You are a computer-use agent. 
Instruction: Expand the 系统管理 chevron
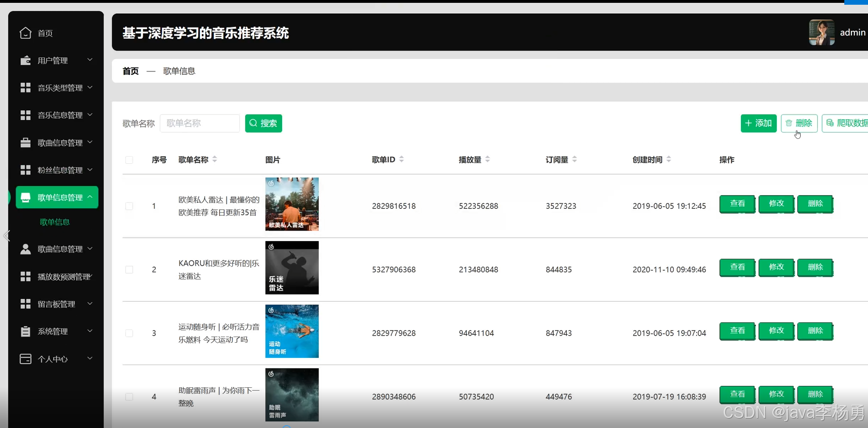90,331
